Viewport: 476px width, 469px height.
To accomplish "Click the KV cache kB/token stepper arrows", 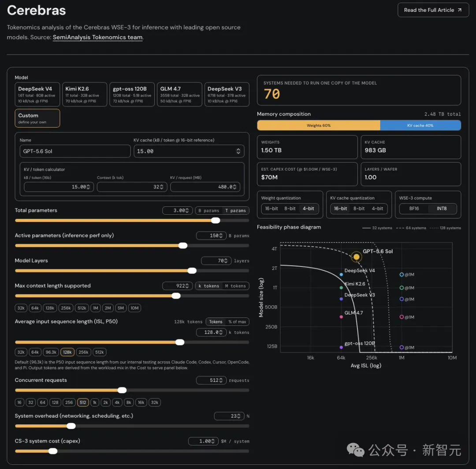I will point(238,151).
